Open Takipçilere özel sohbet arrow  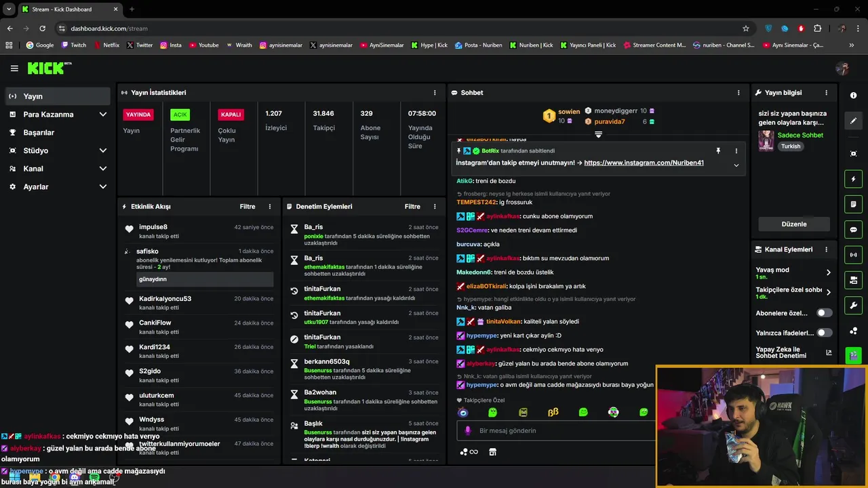tap(828, 293)
